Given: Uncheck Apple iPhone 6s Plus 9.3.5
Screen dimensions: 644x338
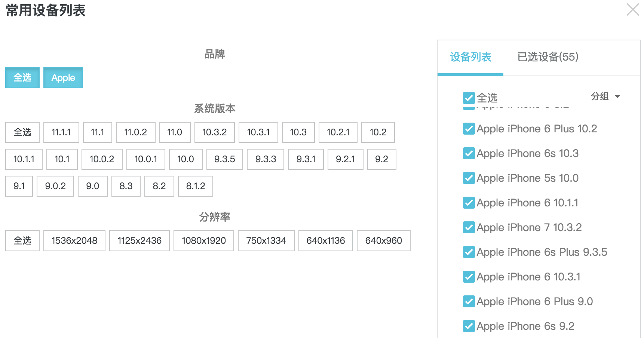Looking at the screenshot, I should (469, 252).
